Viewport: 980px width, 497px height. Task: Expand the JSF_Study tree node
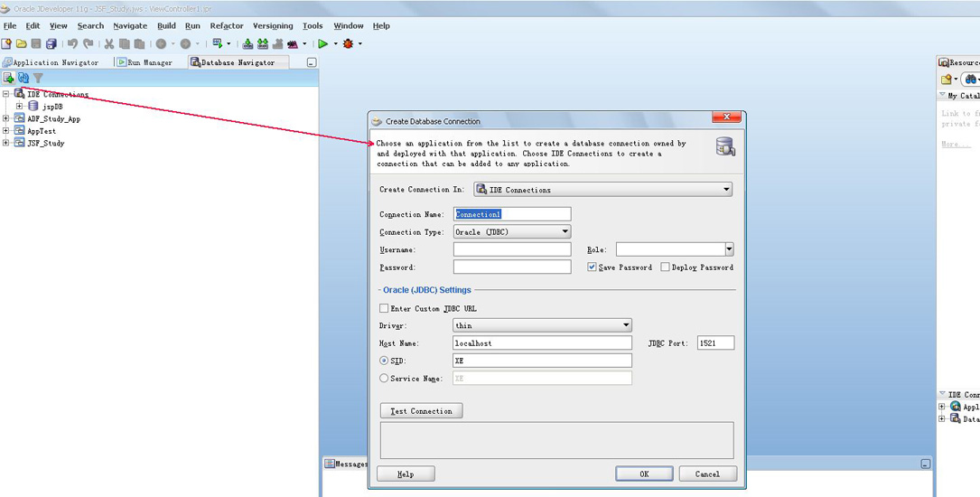point(6,143)
